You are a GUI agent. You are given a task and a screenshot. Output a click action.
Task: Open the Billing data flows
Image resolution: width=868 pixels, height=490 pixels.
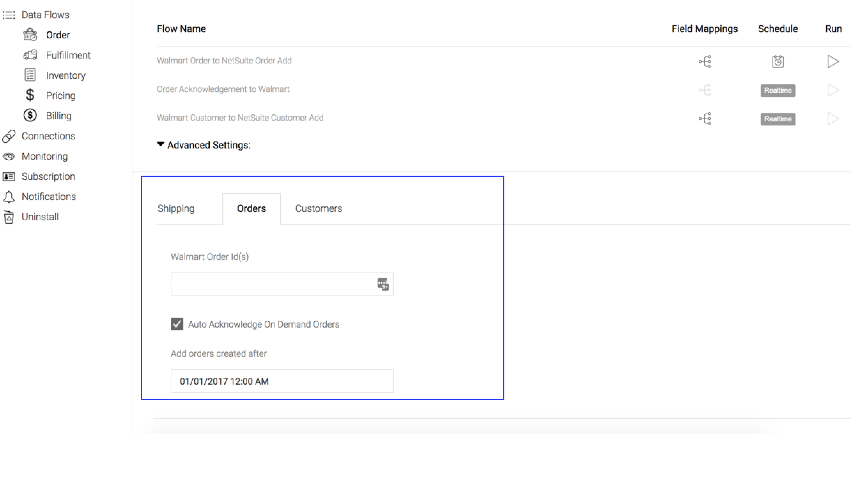[59, 116]
